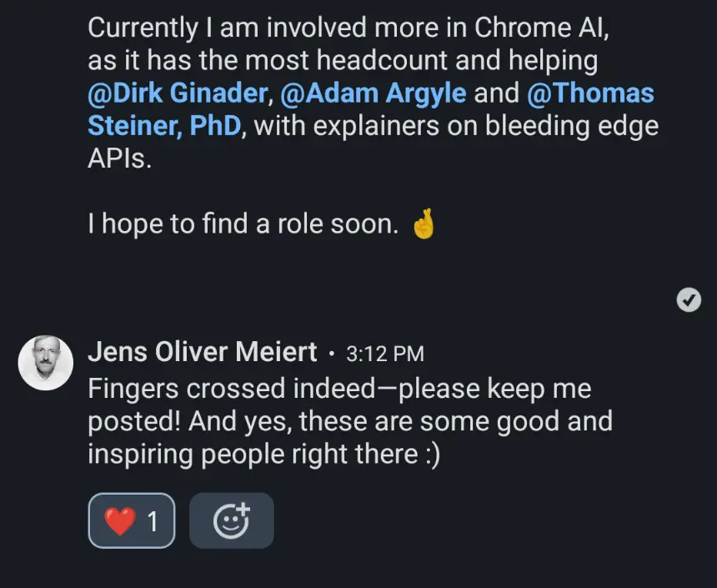
Task: Click "bleeding edge" phrase in message
Action: [572, 126]
